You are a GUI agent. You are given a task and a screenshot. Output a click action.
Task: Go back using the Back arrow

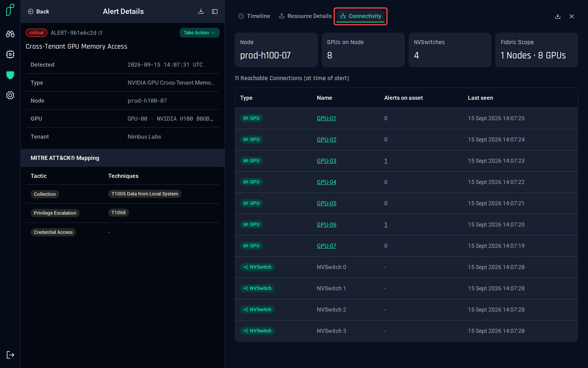(x=38, y=11)
